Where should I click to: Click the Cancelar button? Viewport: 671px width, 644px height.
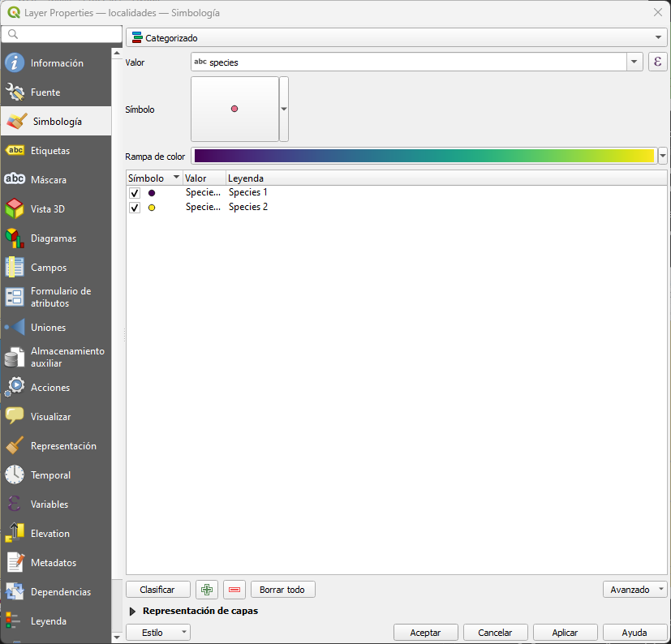[x=496, y=633]
